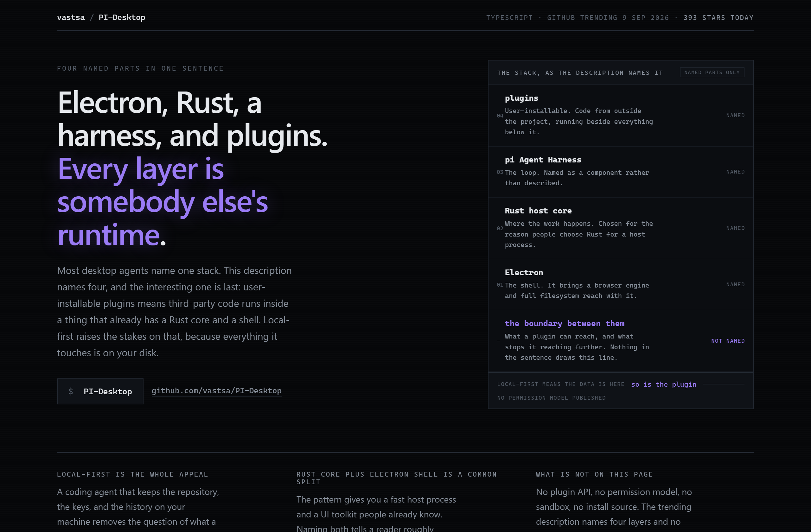811x532 pixels.
Task: Select the pi Agent Harness row title
Action: pos(543,160)
